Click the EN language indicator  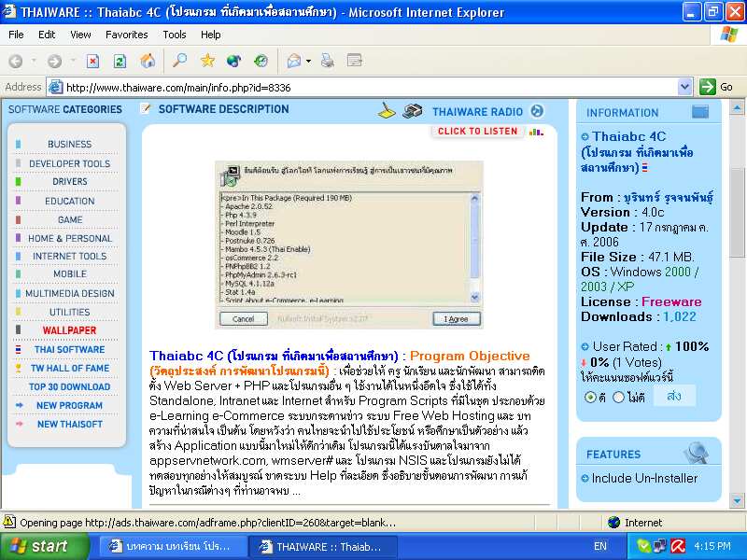600,546
